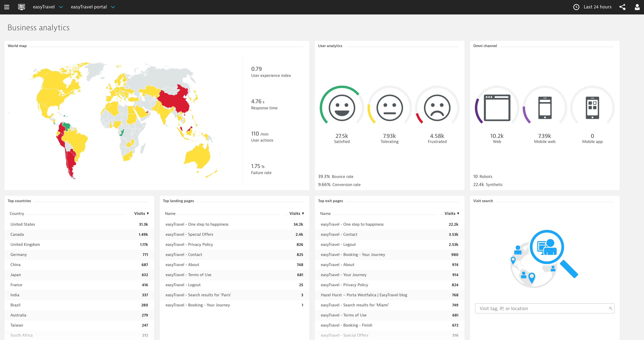
Task: Open the user profile icon
Action: coord(637,7)
